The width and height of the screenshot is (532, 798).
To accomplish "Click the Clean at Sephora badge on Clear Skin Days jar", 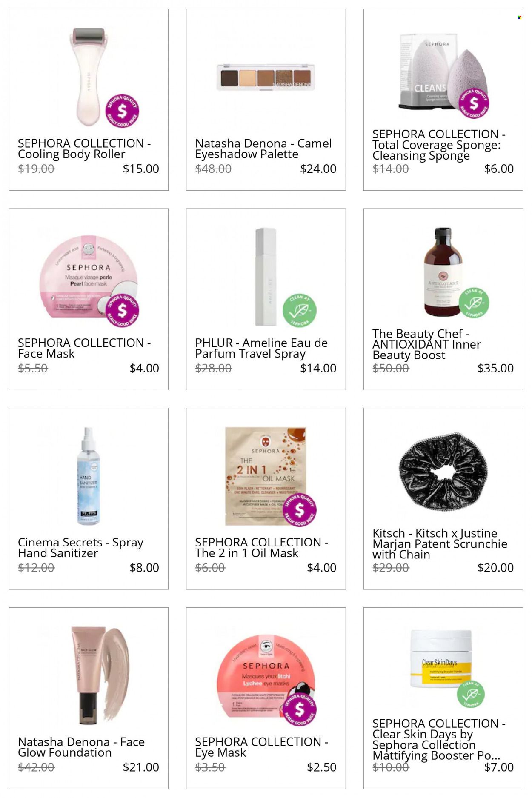I will click(471, 694).
